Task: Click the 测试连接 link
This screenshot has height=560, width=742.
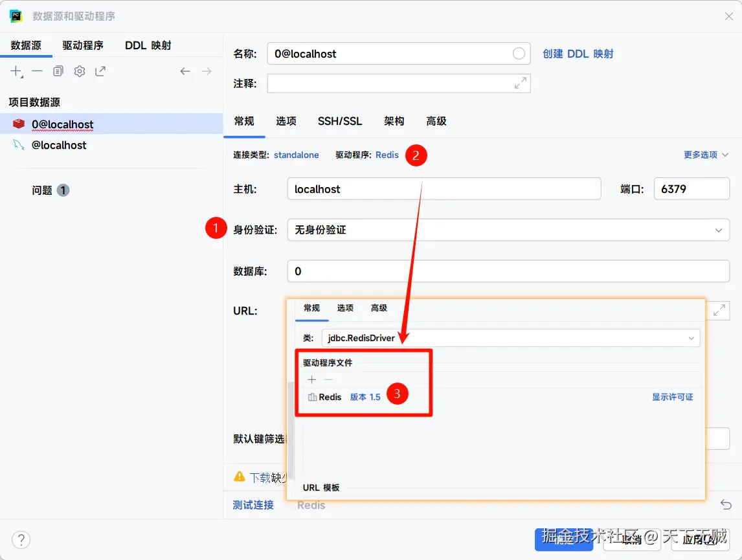Action: click(253, 505)
